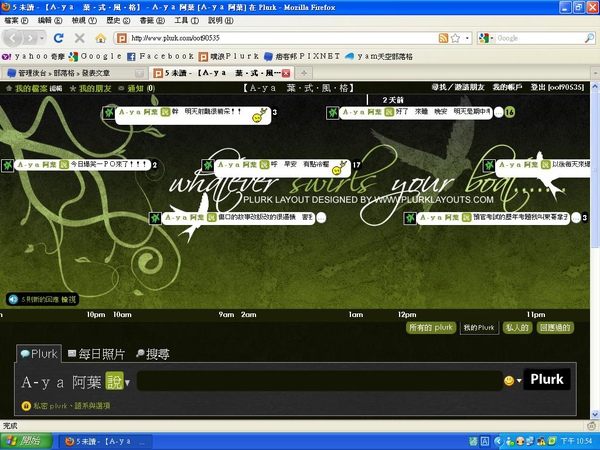The height and width of the screenshot is (450, 600).
Task: Show 所有的 plurk filter
Action: click(431, 328)
